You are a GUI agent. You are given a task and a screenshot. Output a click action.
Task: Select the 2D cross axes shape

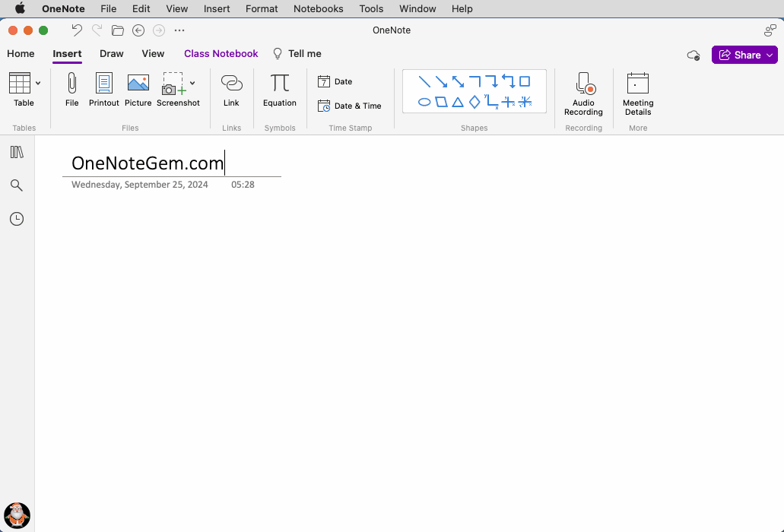pos(509,103)
